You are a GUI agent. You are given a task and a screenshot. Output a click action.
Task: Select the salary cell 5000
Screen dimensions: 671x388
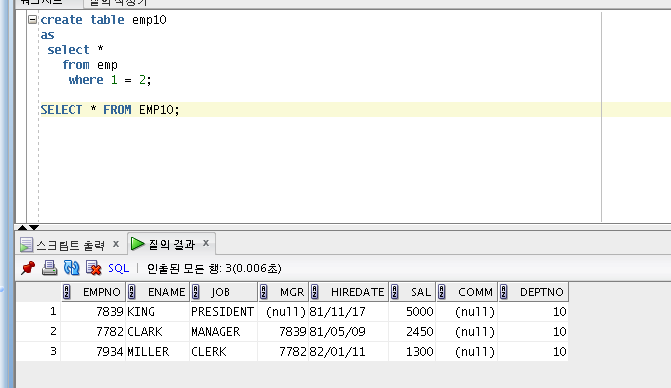[x=413, y=311]
